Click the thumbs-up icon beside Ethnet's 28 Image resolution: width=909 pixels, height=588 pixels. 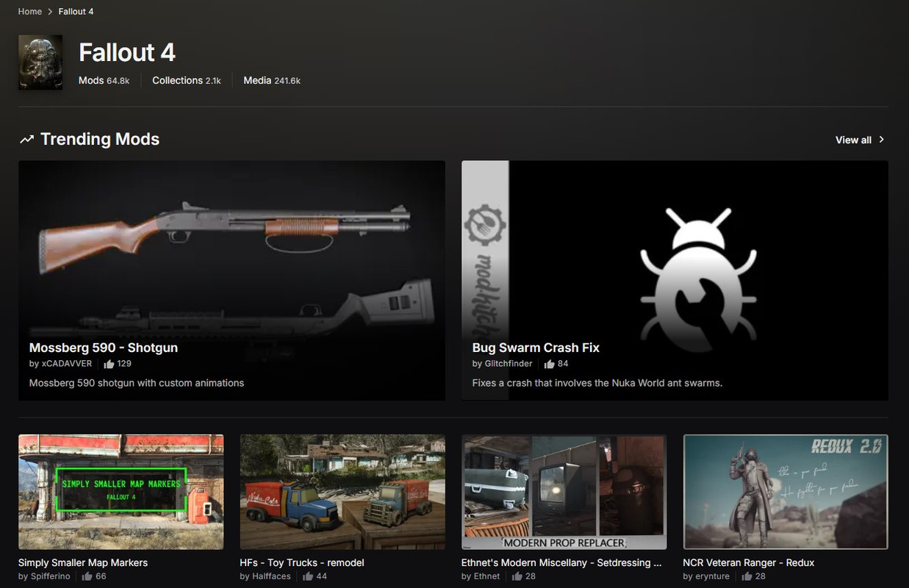coord(517,576)
